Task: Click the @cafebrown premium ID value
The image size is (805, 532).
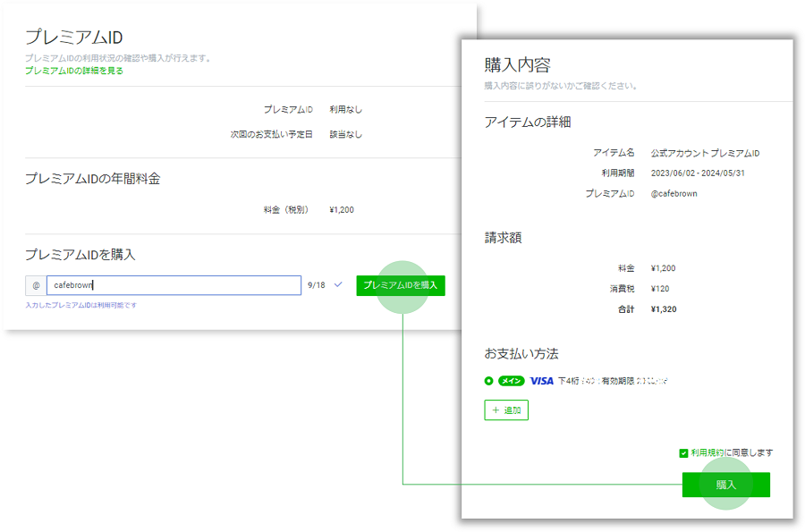Action: click(674, 193)
